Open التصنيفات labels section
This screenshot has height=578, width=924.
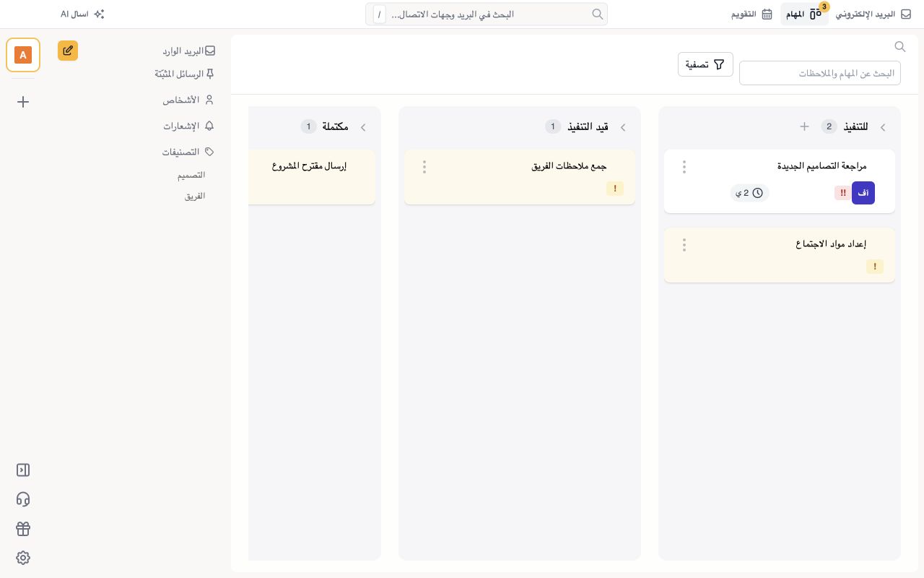pyautogui.click(x=188, y=152)
